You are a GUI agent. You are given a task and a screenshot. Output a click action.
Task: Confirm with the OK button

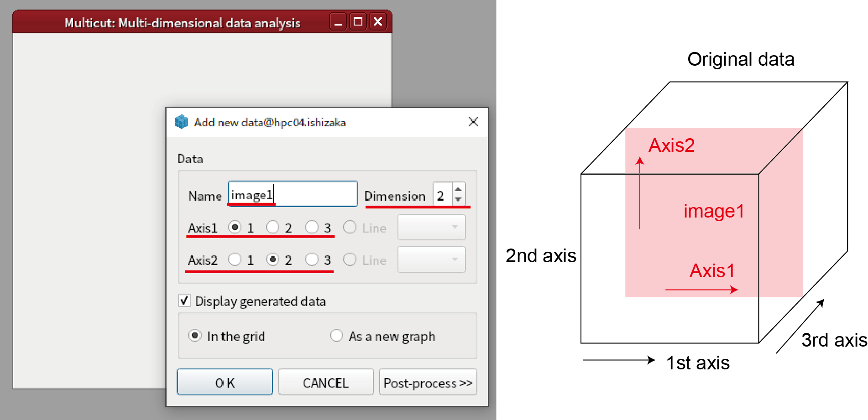pos(225,382)
